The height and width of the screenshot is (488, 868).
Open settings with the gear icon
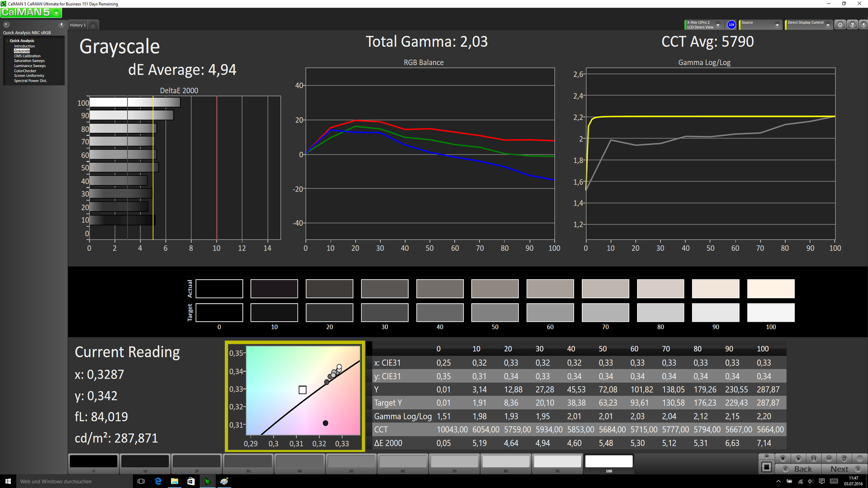[x=840, y=25]
